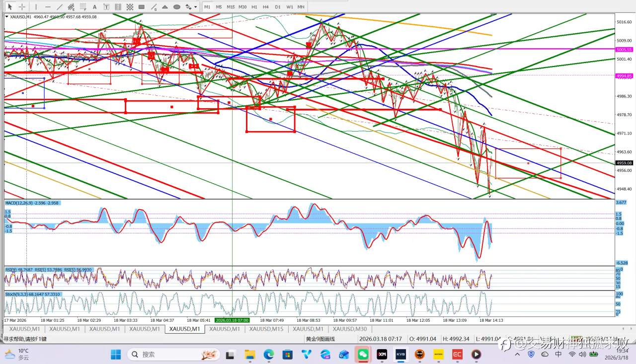Image resolution: width=636 pixels, height=364 pixels.
Task: Click the magenta 5005.55 price label
Action: (x=624, y=50)
